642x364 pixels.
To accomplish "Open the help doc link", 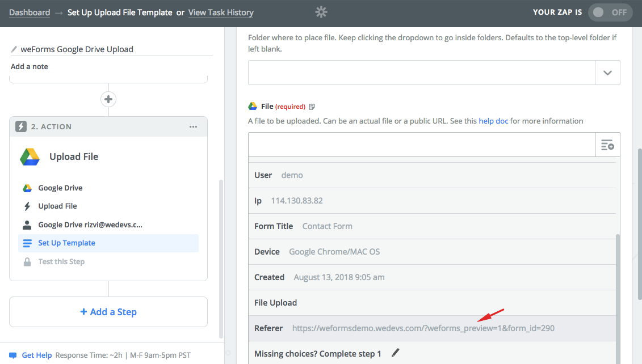I will (x=493, y=121).
